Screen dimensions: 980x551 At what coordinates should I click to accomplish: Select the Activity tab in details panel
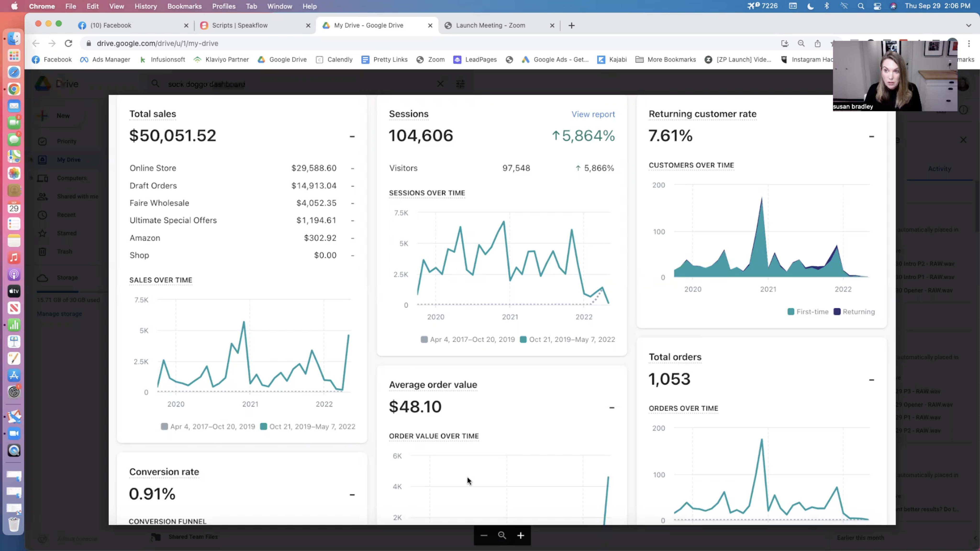pos(939,168)
